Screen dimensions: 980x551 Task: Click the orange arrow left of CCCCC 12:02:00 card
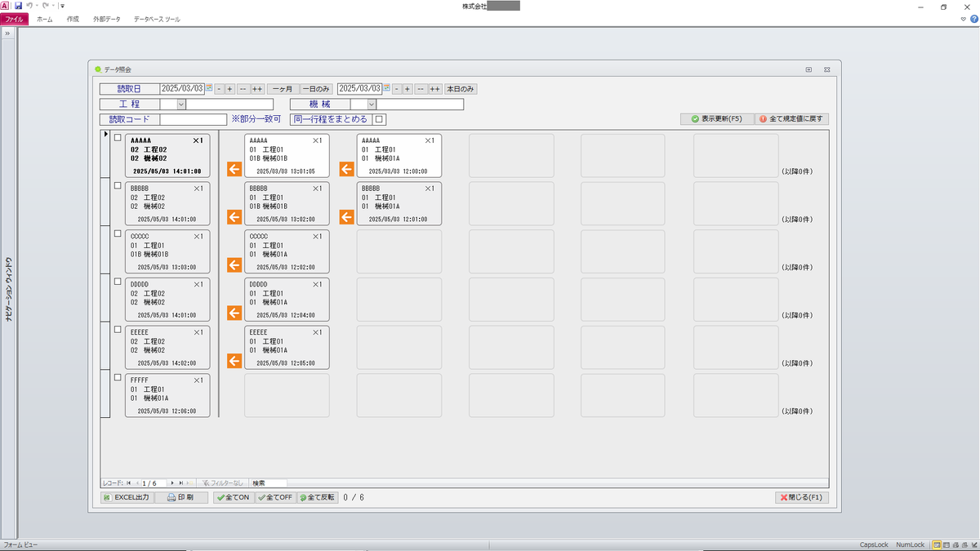point(234,265)
